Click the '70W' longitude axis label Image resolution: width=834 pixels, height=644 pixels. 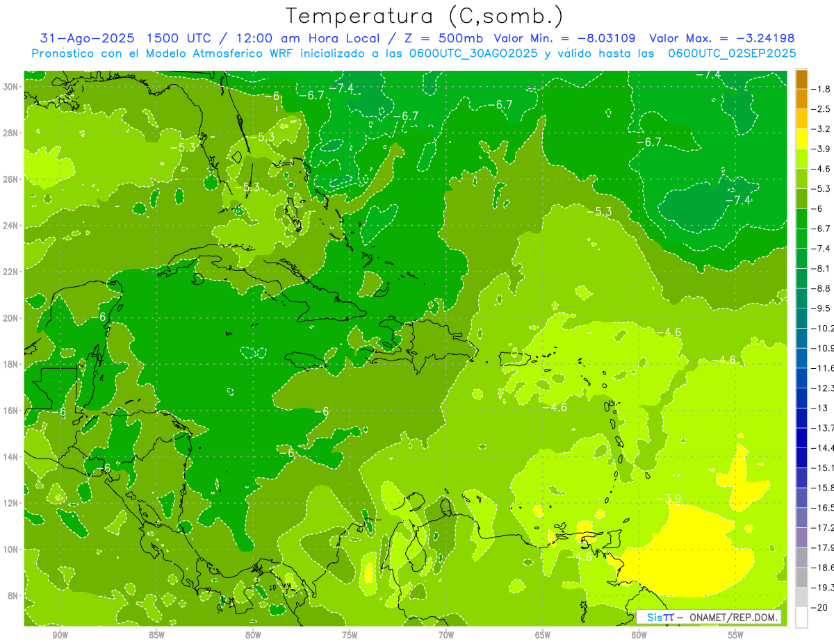coord(446,635)
